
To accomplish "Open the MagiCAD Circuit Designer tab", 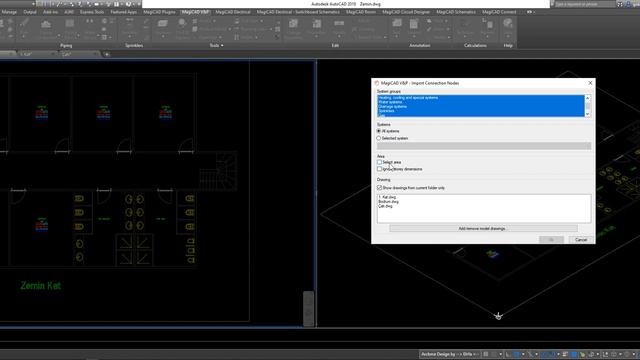I will 406,12.
